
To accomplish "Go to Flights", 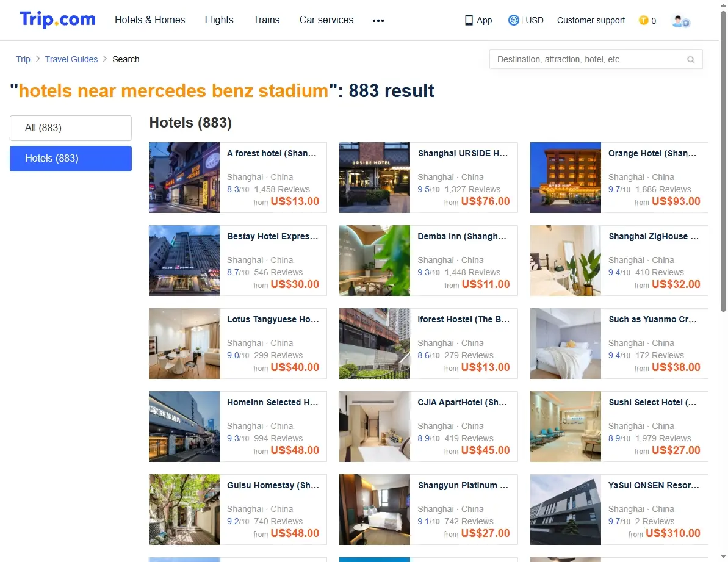I will (x=219, y=20).
